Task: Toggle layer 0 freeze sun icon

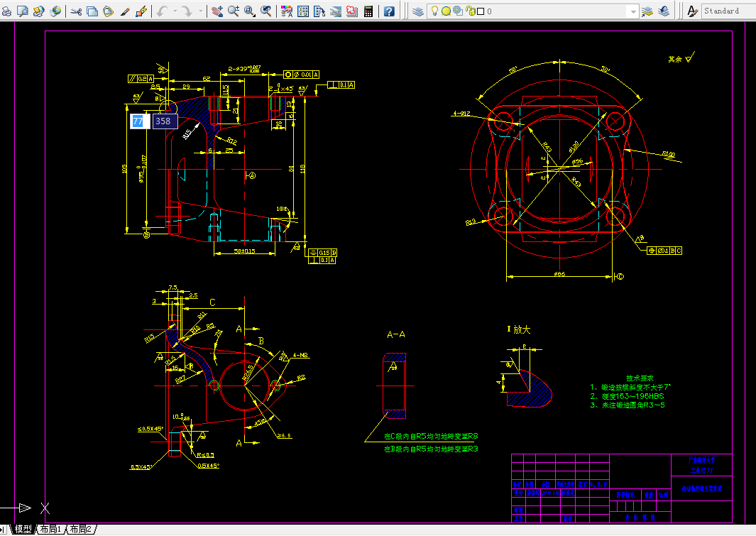Action: coord(446,11)
